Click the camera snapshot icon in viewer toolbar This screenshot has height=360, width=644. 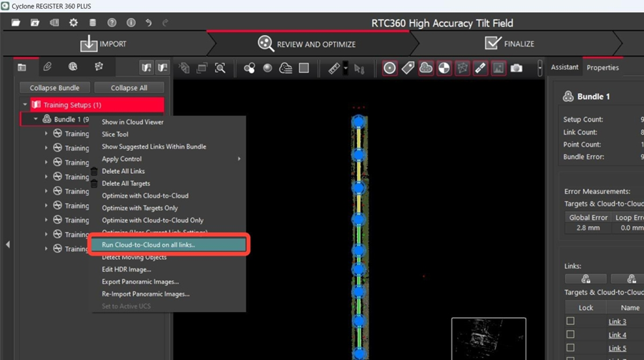517,68
